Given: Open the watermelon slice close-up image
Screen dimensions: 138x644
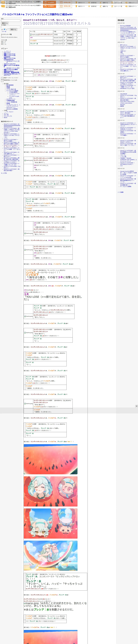Looking at the screenshot, I should pyautogui.click(x=51, y=459).
